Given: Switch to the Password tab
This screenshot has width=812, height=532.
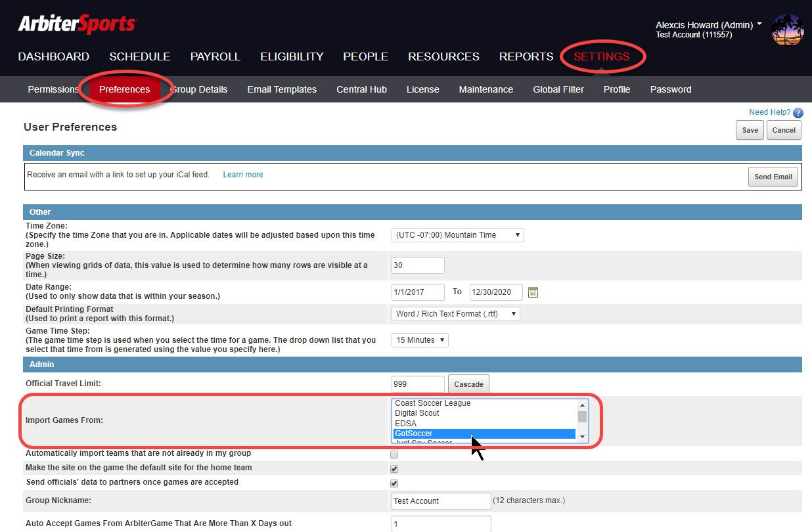Looking at the screenshot, I should (x=671, y=89).
